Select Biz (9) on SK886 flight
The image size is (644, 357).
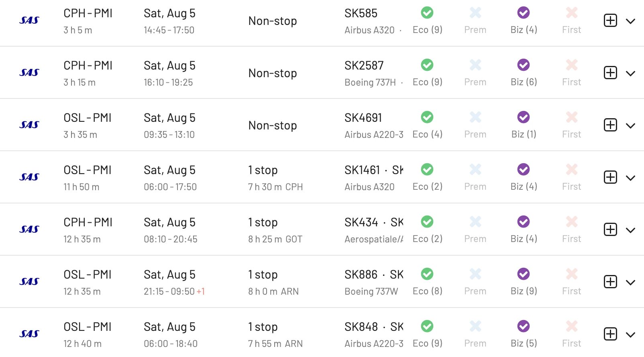click(524, 282)
